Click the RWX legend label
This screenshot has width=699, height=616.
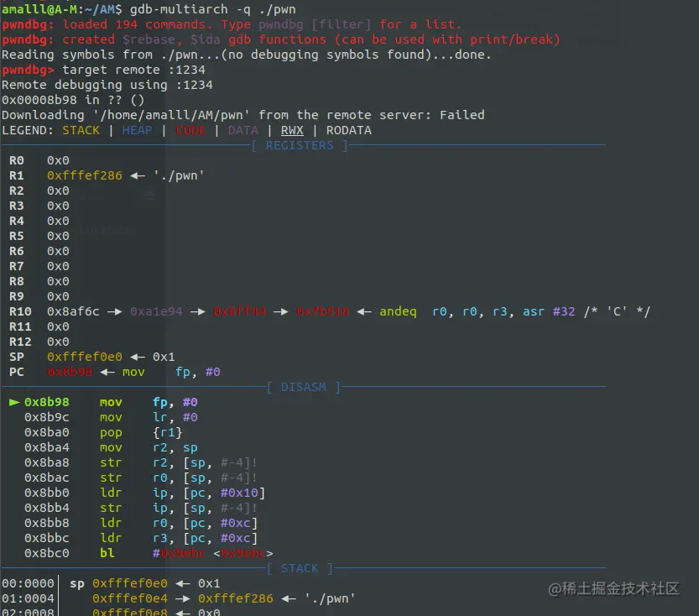pos(292,130)
